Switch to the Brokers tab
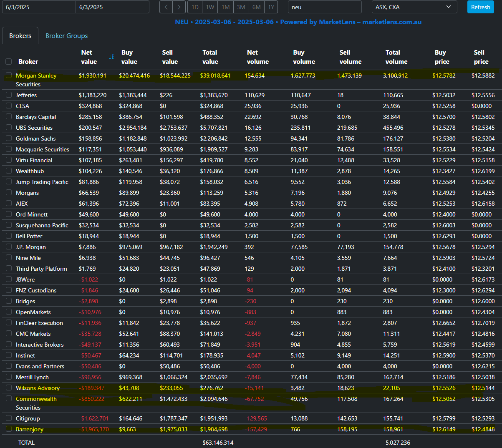Image resolution: width=502 pixels, height=448 pixels. 20,36
